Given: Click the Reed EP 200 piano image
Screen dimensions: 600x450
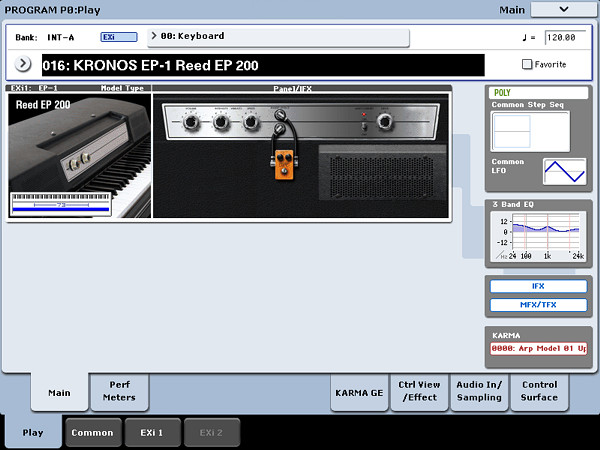Looking at the screenshot, I should click(80, 156).
